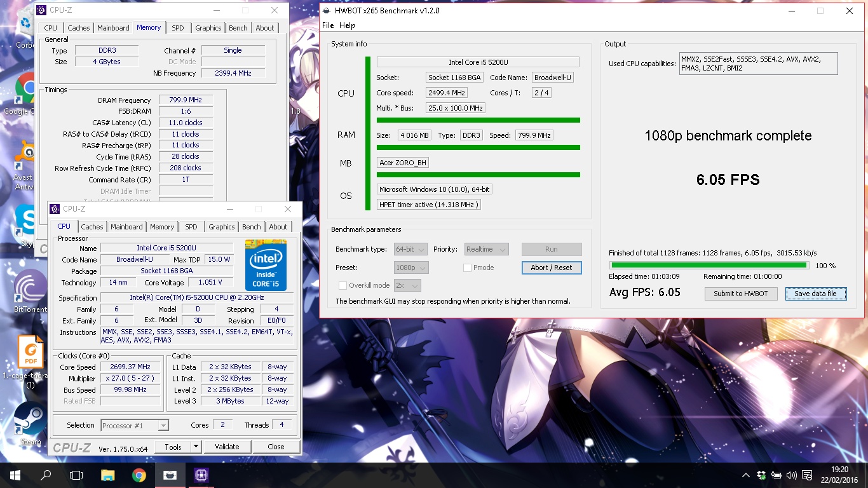Viewport: 868px width, 488px height.
Task: Click the Dropbox tray icon
Action: point(761,475)
